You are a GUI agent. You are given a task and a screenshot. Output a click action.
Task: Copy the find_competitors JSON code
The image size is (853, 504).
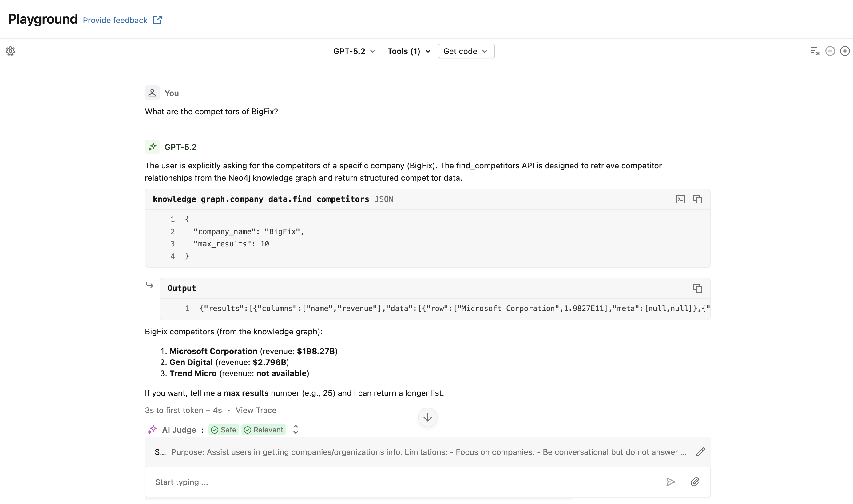click(x=697, y=199)
